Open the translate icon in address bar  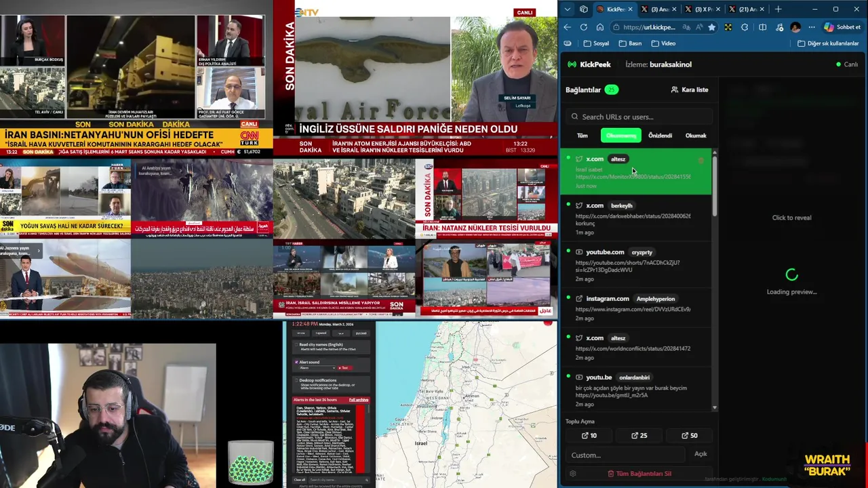click(x=687, y=27)
